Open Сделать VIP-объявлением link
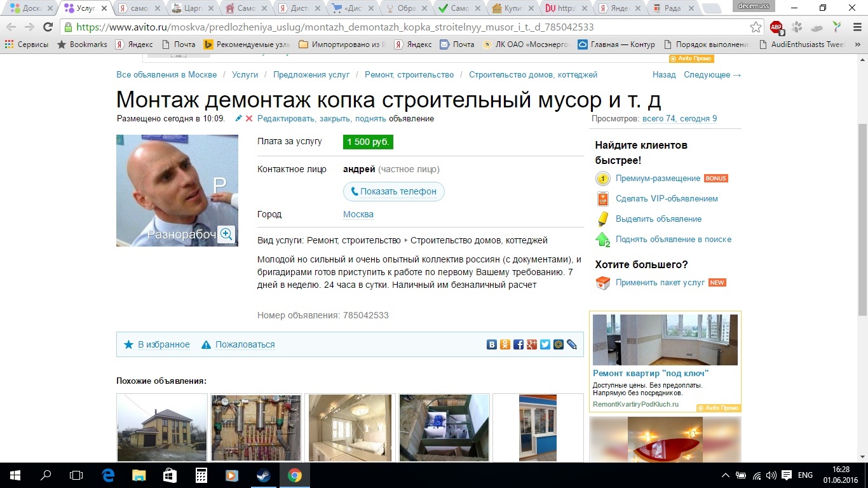 [667, 199]
